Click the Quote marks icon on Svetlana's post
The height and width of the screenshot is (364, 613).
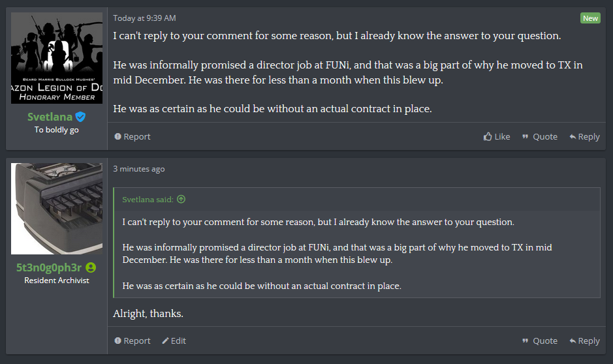click(x=526, y=137)
